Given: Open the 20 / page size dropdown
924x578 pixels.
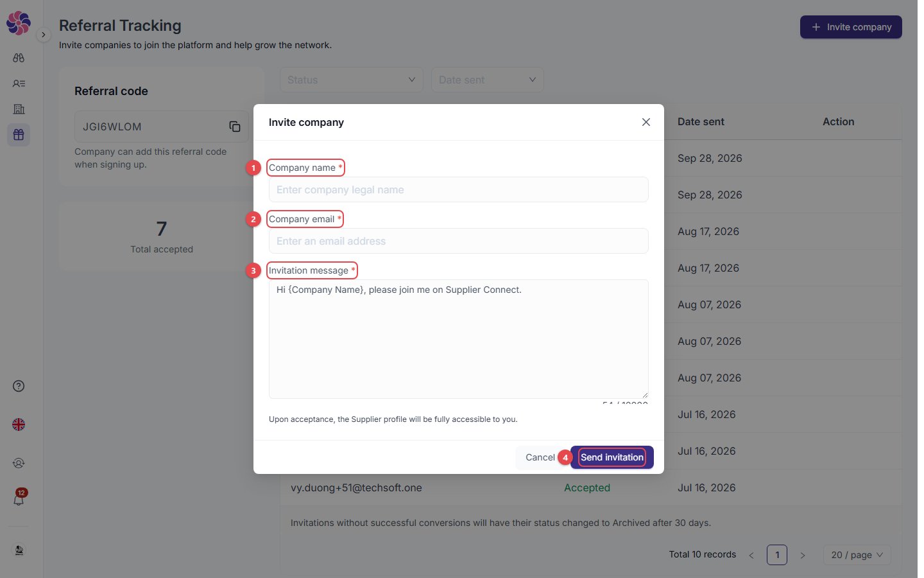Looking at the screenshot, I should pos(857,555).
